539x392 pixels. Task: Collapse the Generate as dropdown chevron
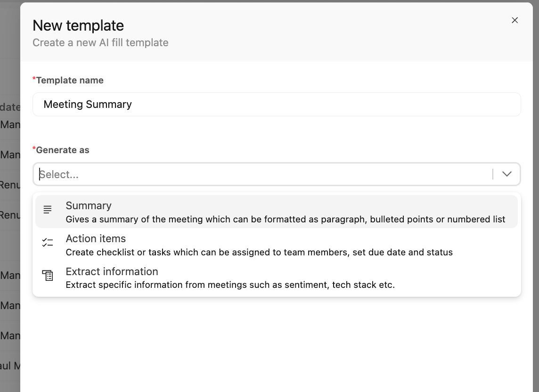pyautogui.click(x=506, y=174)
